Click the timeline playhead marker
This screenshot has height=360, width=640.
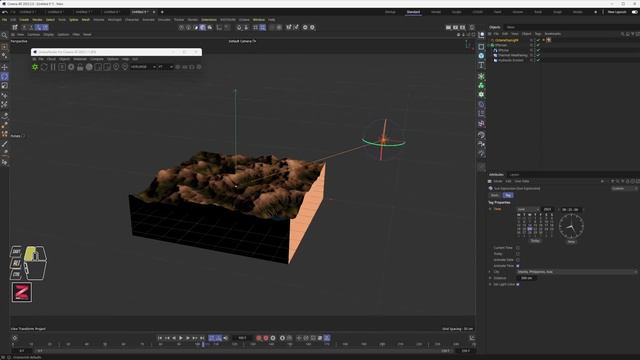203,344
